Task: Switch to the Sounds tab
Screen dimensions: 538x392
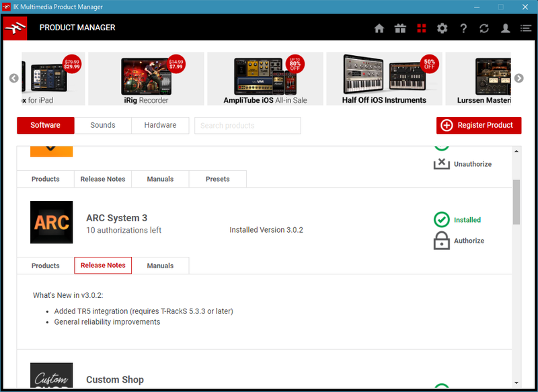Action: (x=103, y=125)
